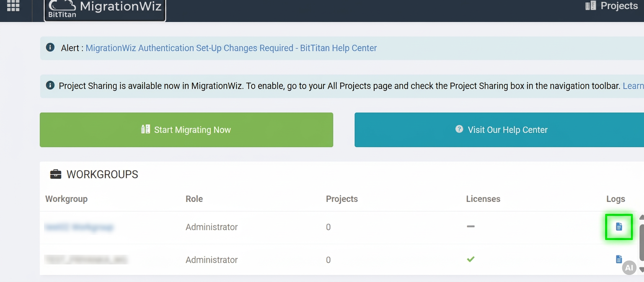Open the apps grid launcher icon
Viewport: 644px width, 282px height.
click(13, 5)
